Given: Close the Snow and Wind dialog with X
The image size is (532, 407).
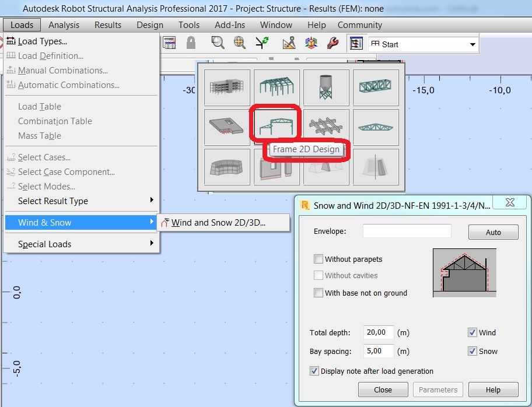Looking at the screenshot, I should [x=510, y=202].
